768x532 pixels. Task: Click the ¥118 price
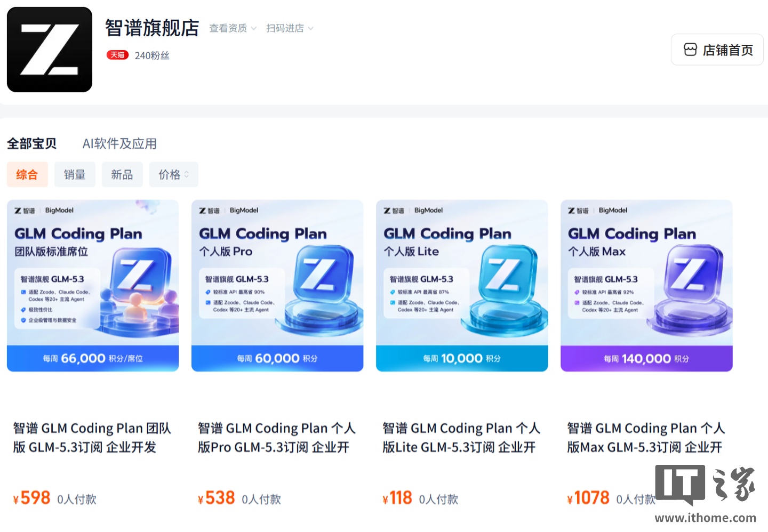coord(397,498)
